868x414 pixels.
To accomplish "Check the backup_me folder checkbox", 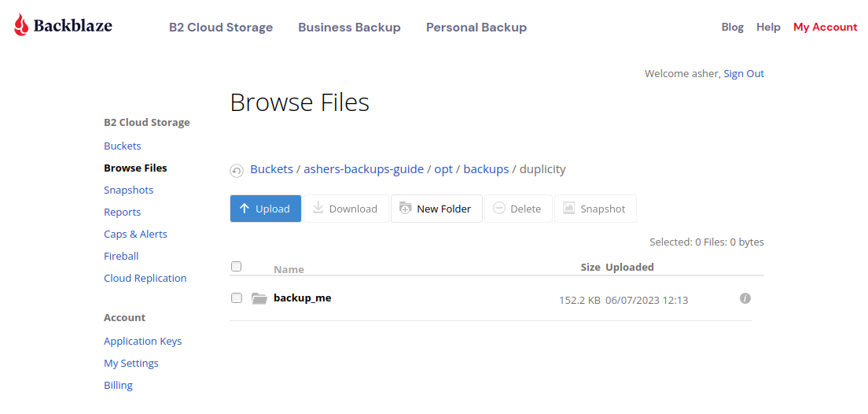I will [x=237, y=298].
